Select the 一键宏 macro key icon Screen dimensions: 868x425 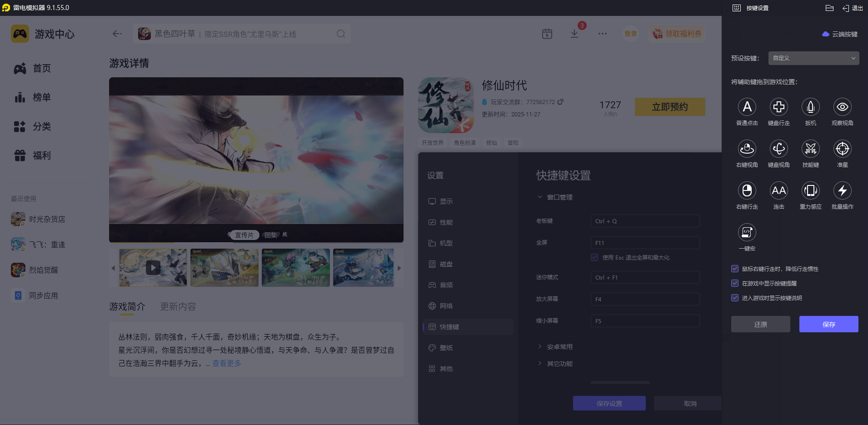(748, 232)
